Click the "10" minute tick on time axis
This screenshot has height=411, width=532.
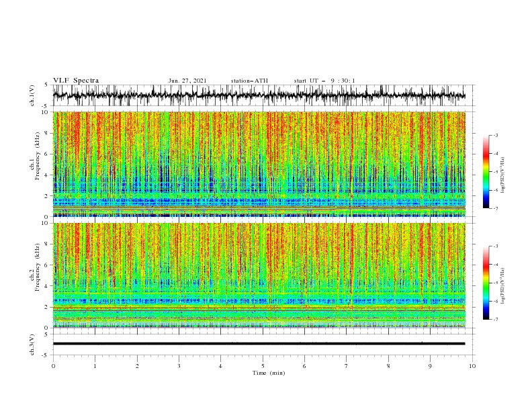point(472,366)
